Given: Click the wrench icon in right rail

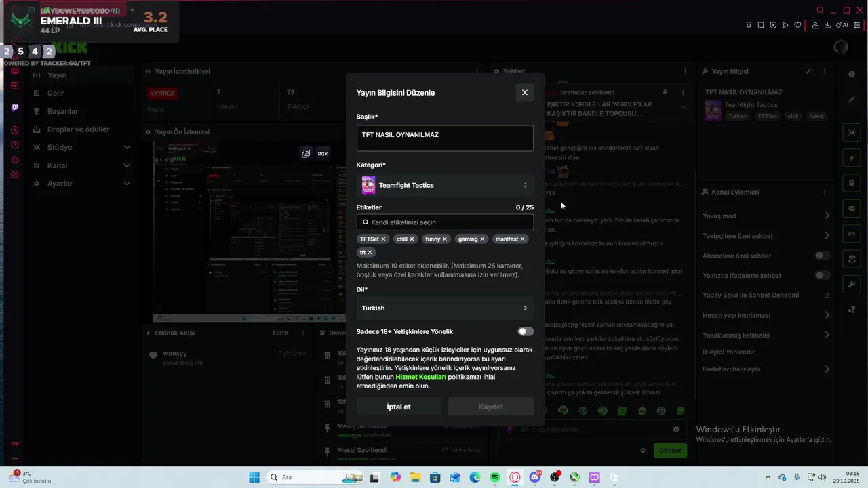Looking at the screenshot, I should point(852,285).
